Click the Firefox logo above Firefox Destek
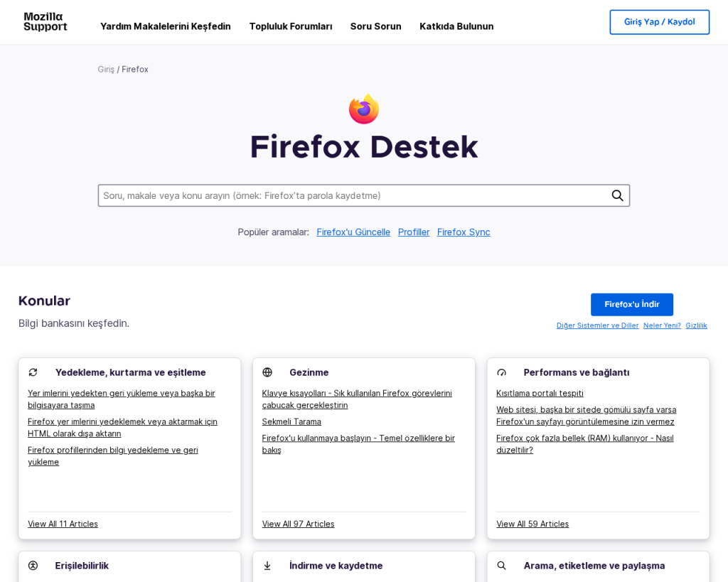Screen dimensions: 728x582 click(x=364, y=109)
